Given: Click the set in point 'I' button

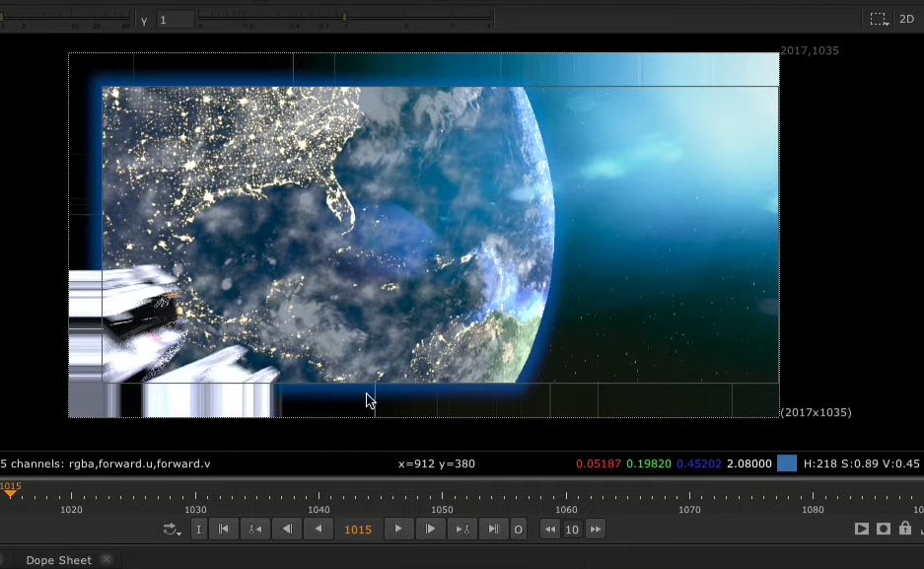Looking at the screenshot, I should (x=198, y=530).
